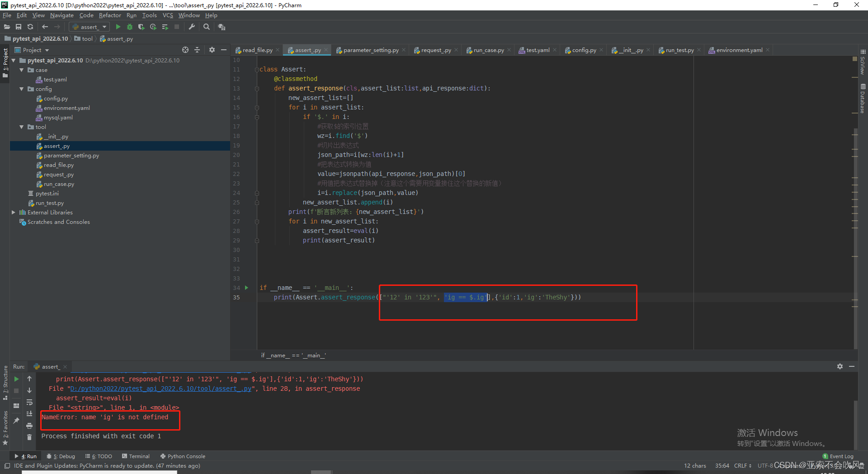Toggle scroll to end in Run console

tap(29, 414)
